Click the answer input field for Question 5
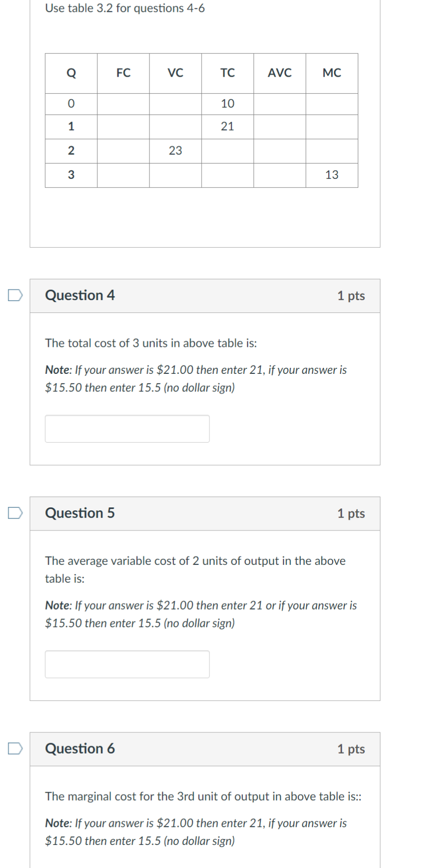 pyautogui.click(x=127, y=664)
